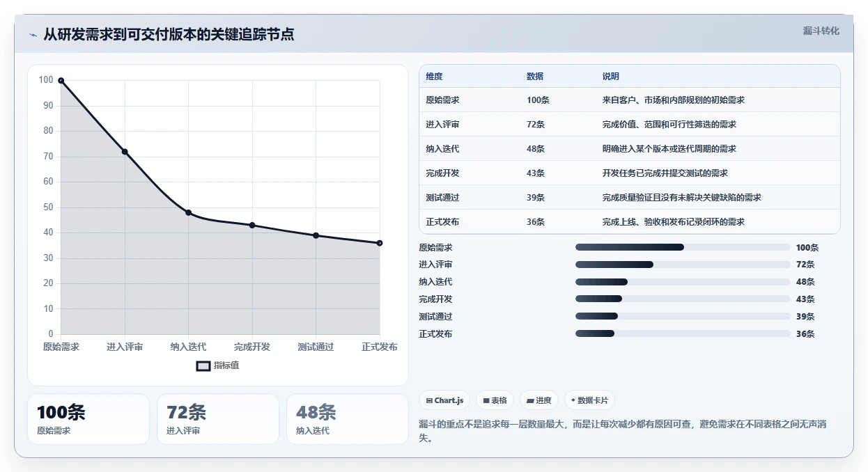Click the 进度 tag icon
The image size is (868, 472).
[530, 401]
